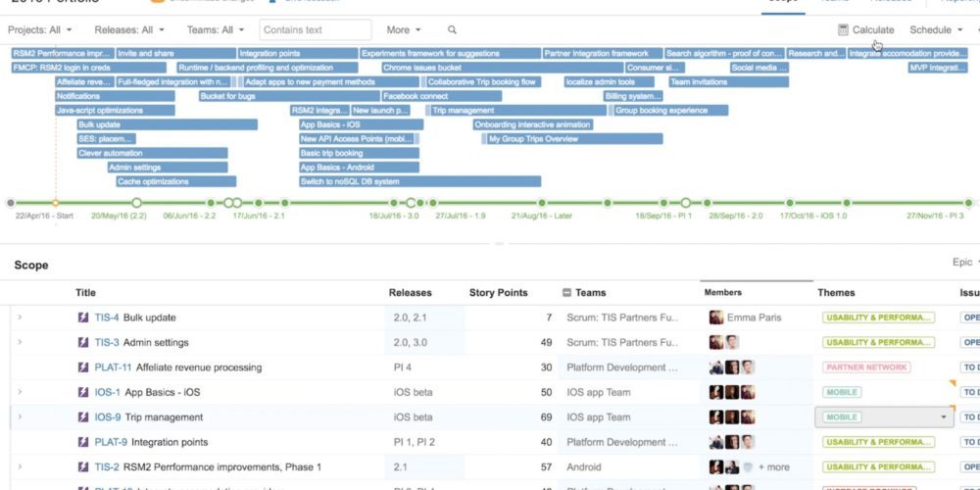Image resolution: width=980 pixels, height=490 pixels.
Task: Click the Calculate calculator icon
Action: 843,30
